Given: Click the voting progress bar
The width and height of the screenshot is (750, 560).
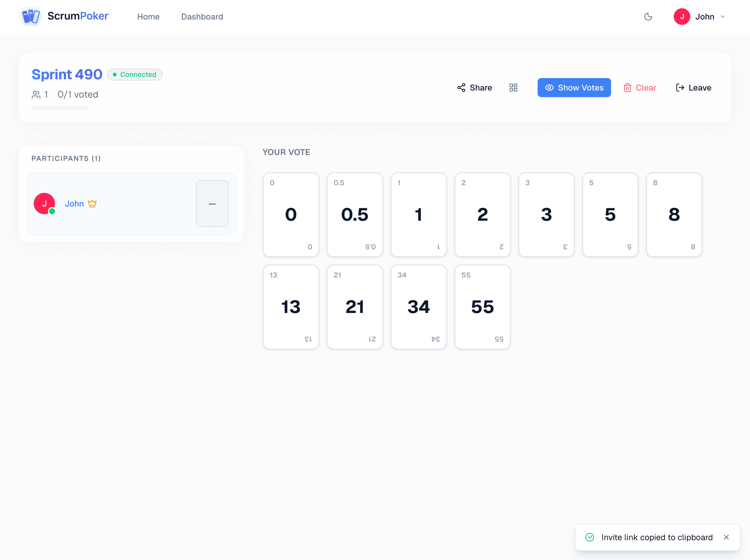Looking at the screenshot, I should point(60,108).
